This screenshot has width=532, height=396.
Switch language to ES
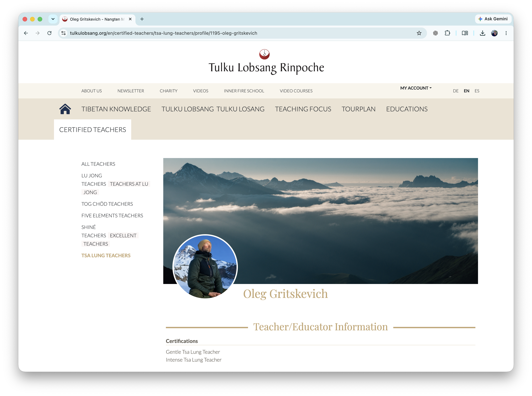[x=477, y=91]
